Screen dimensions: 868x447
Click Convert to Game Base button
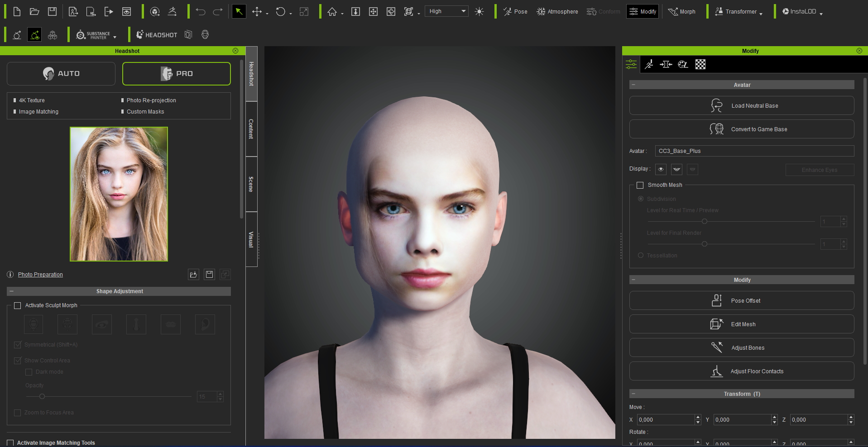tap(742, 129)
